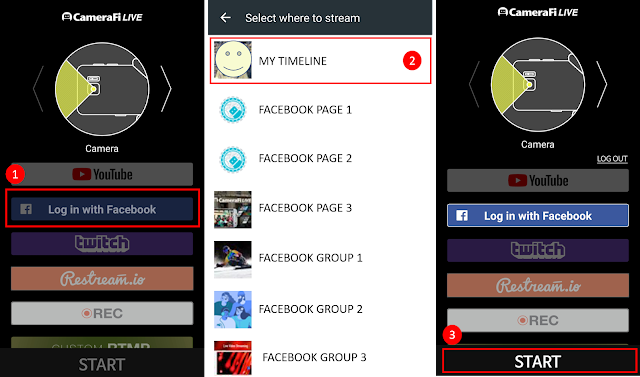This screenshot has width=640, height=377.
Task: Click the Twitch button on left screen
Action: click(x=102, y=244)
